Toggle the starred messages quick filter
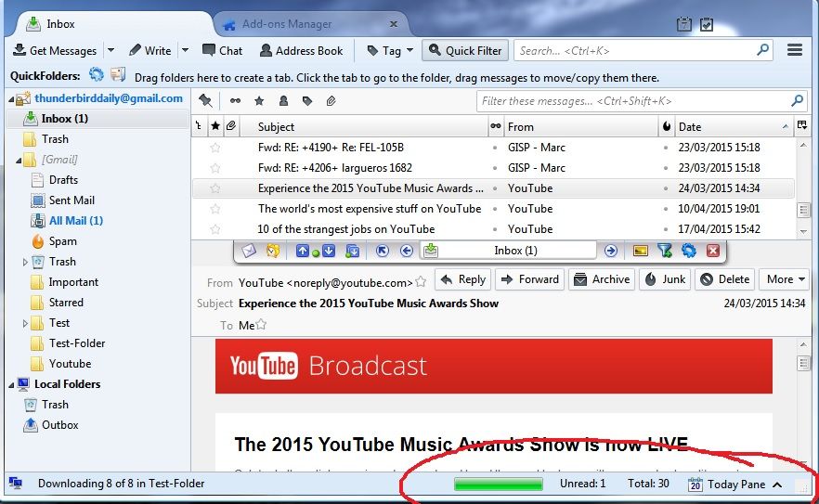The height and width of the screenshot is (504, 819). tap(259, 101)
